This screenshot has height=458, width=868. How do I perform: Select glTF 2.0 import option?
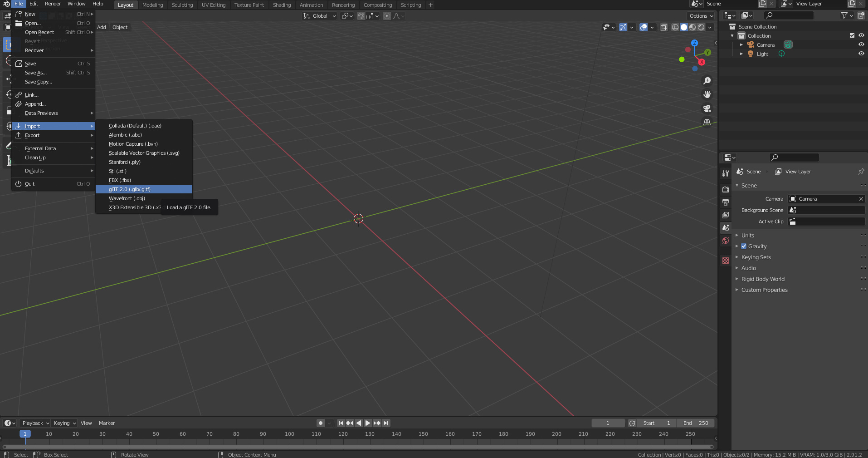pyautogui.click(x=130, y=189)
